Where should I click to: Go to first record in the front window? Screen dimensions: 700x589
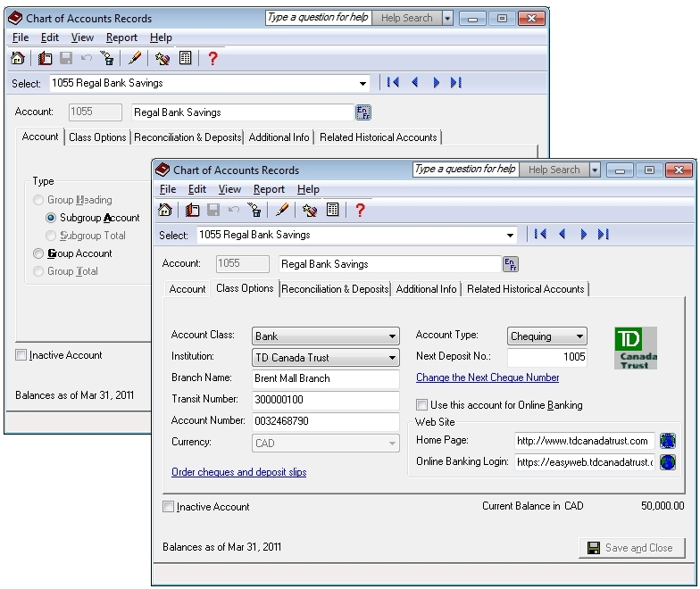(x=540, y=235)
